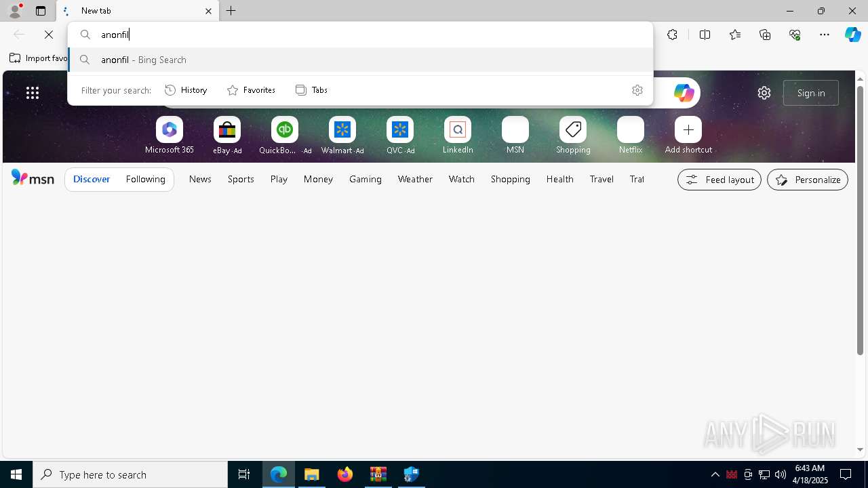The image size is (868, 488).
Task: Click Import favorites bookmark bar item
Action: pos(39,58)
